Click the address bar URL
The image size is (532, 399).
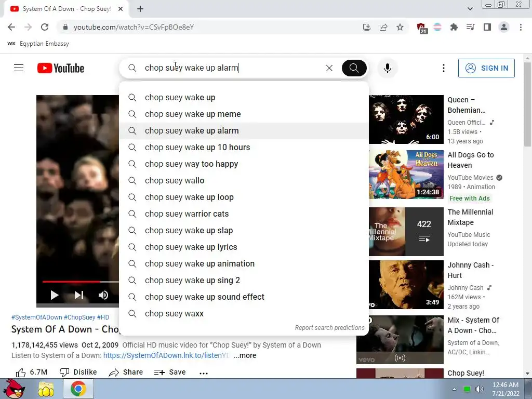[134, 27]
